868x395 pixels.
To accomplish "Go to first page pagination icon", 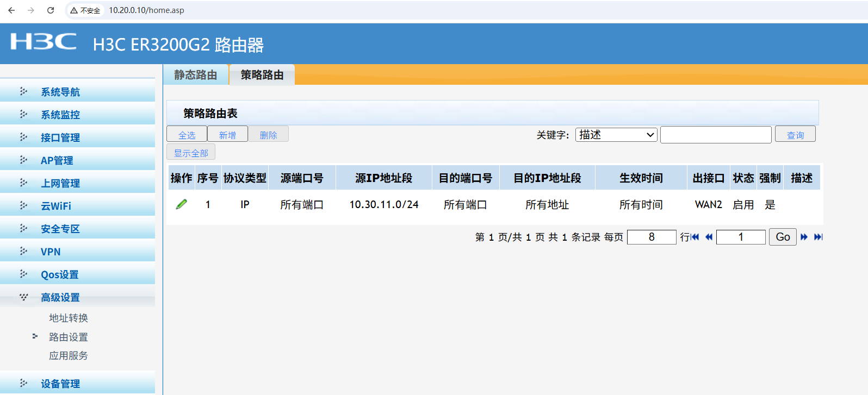I will click(695, 237).
